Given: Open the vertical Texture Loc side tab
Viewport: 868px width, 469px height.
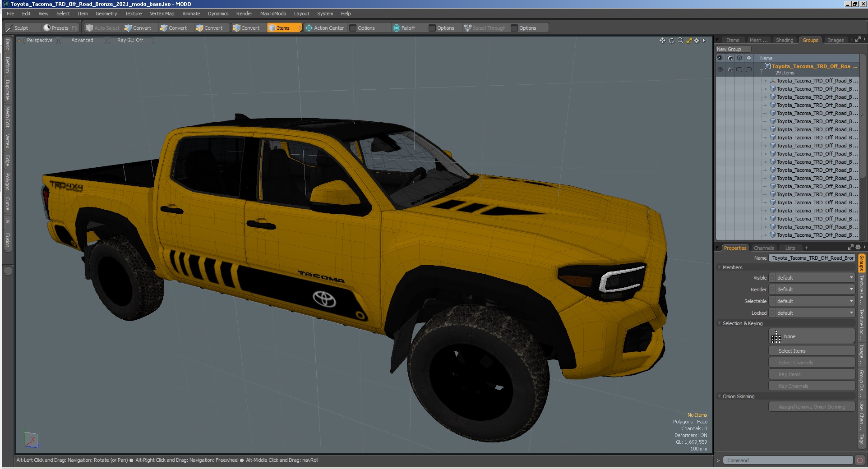Looking at the screenshot, I should [861, 324].
